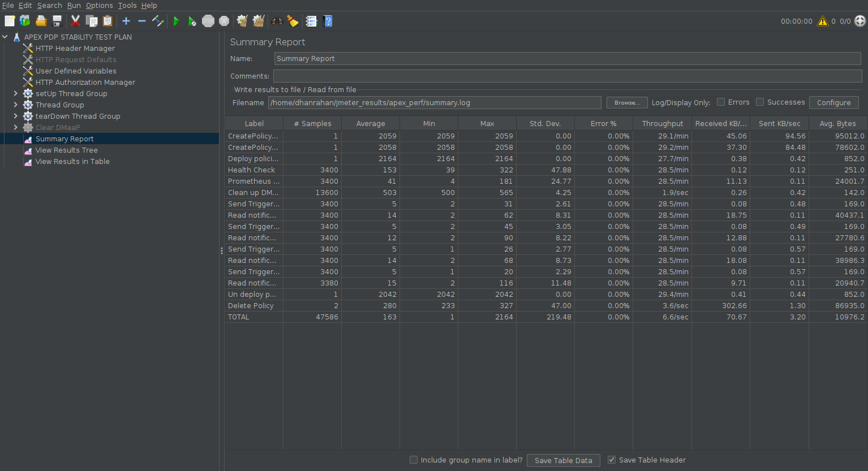The width and height of the screenshot is (868, 471).
Task: Create a new test plan
Action: tap(10, 21)
